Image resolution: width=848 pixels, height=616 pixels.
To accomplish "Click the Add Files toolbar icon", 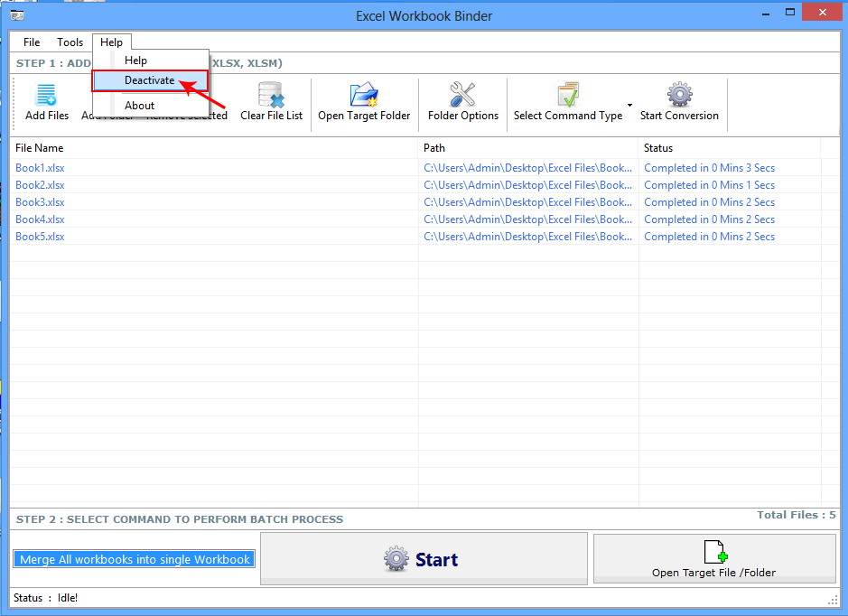I will point(46,95).
